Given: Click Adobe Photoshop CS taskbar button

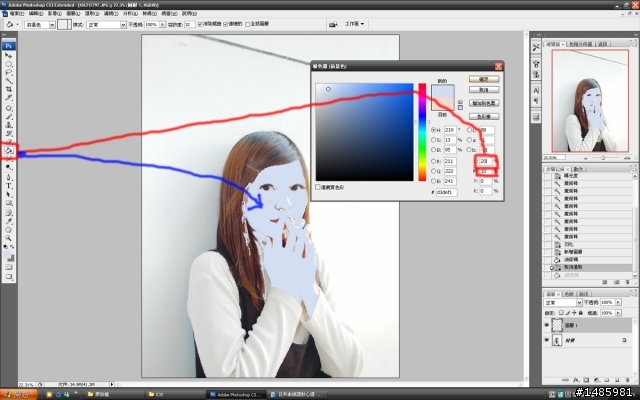Looking at the screenshot, I should coord(236,395).
